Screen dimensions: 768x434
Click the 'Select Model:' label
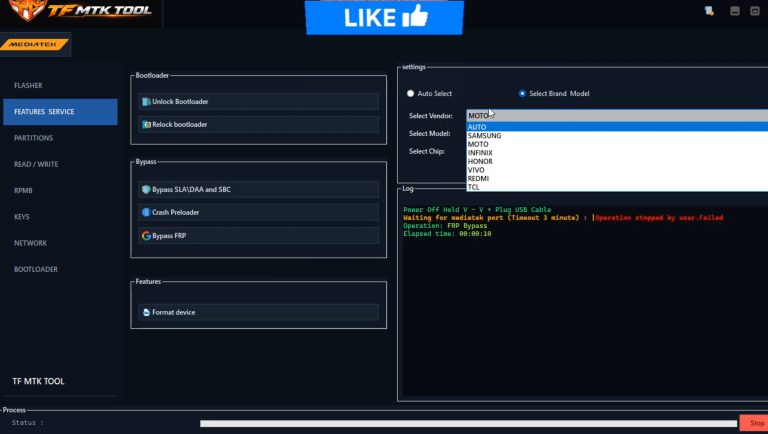click(430, 134)
